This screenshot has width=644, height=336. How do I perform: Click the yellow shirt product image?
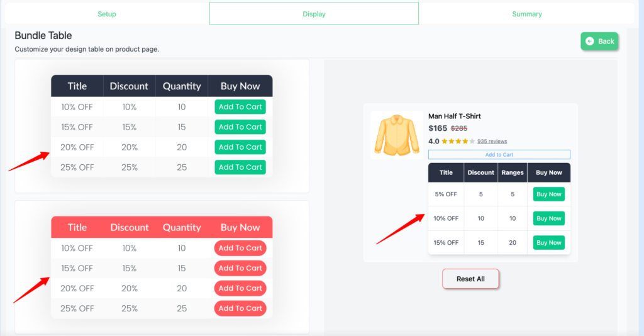point(396,135)
